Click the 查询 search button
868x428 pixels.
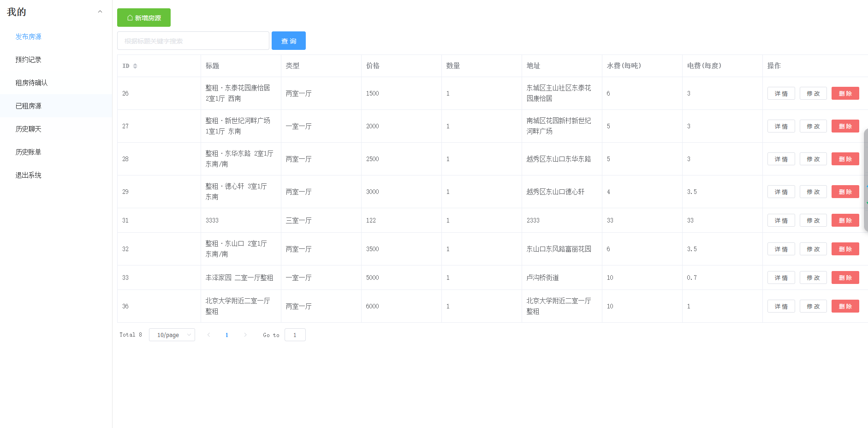click(x=289, y=41)
